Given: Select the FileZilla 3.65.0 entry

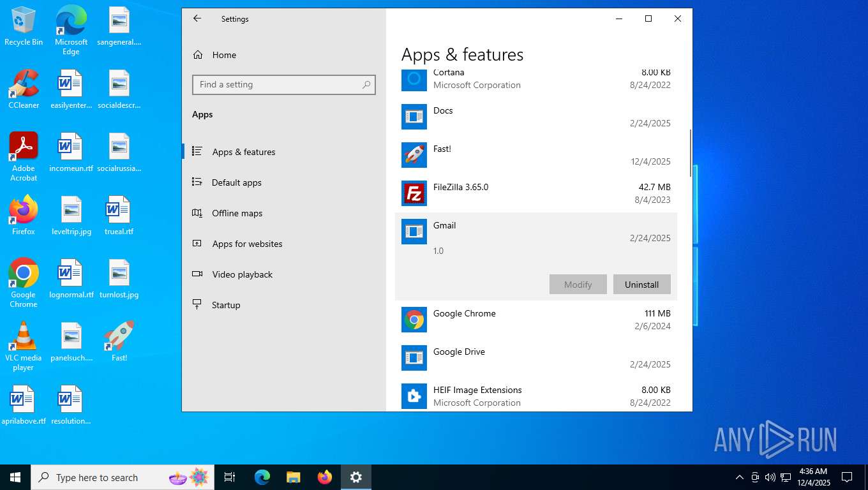Looking at the screenshot, I should tap(536, 193).
